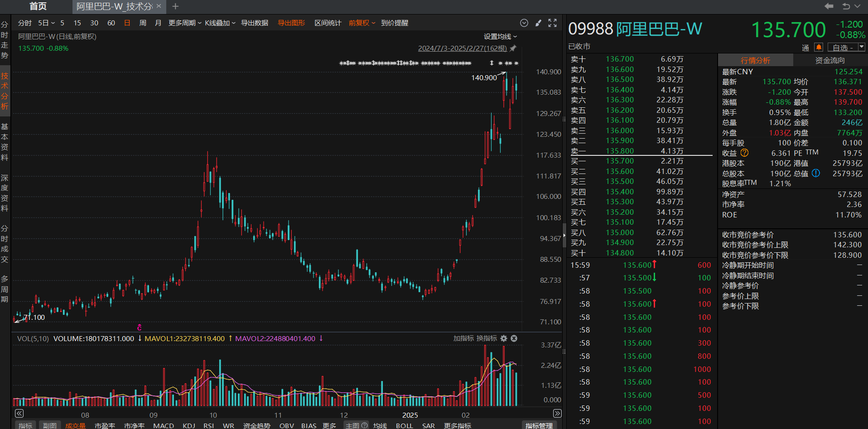Viewport: 868px width, 429px height.
Task: Switch to the 资金流向 tab
Action: coord(829,60)
